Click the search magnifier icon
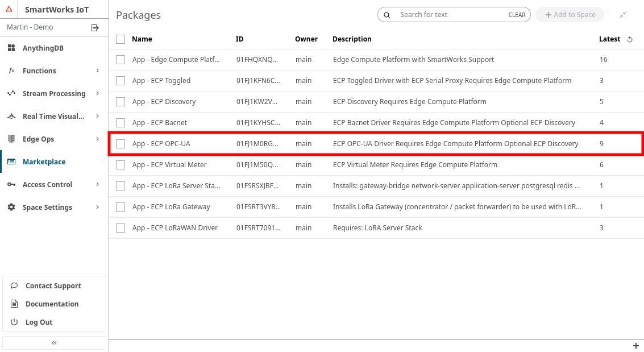The height and width of the screenshot is (352, 644). coord(387,15)
